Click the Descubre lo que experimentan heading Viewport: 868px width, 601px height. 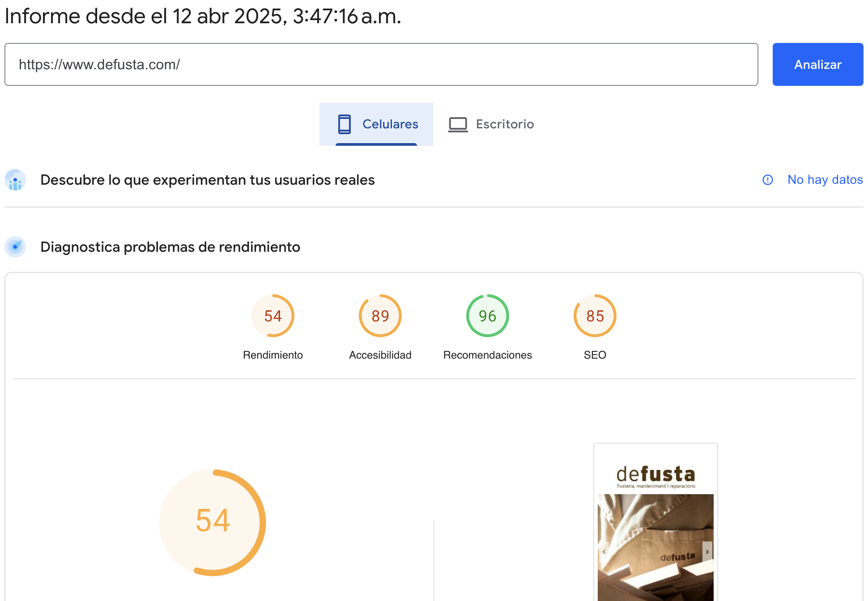click(x=207, y=180)
